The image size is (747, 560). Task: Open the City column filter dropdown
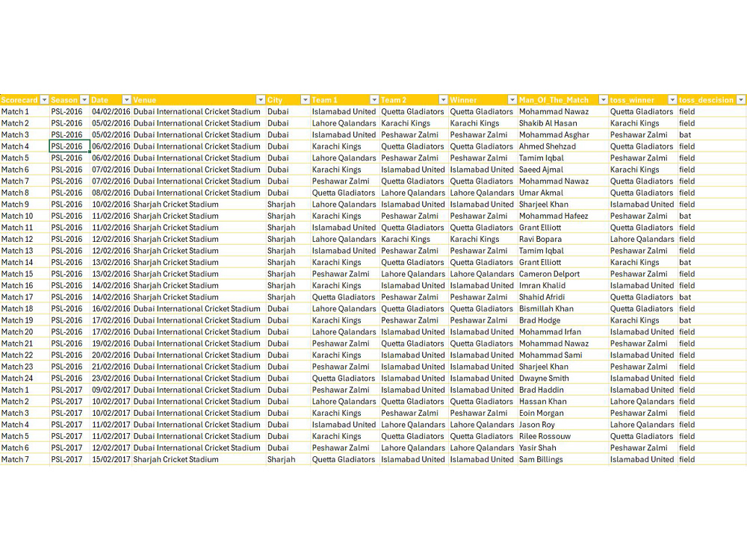coord(305,100)
